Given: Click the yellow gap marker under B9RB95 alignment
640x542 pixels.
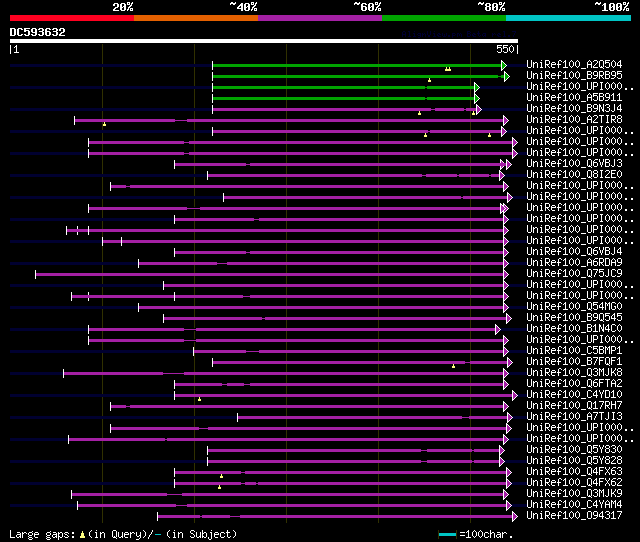Looking at the screenshot, I should click(429, 80).
